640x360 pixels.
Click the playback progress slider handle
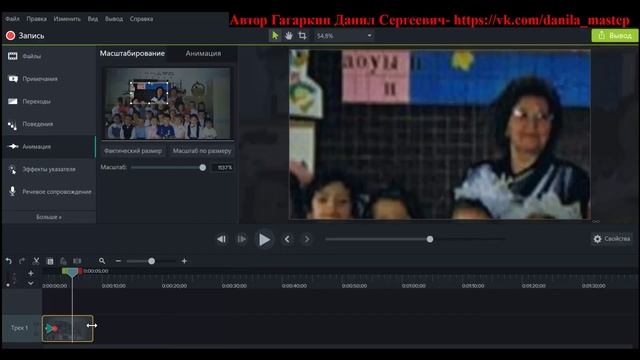click(430, 239)
